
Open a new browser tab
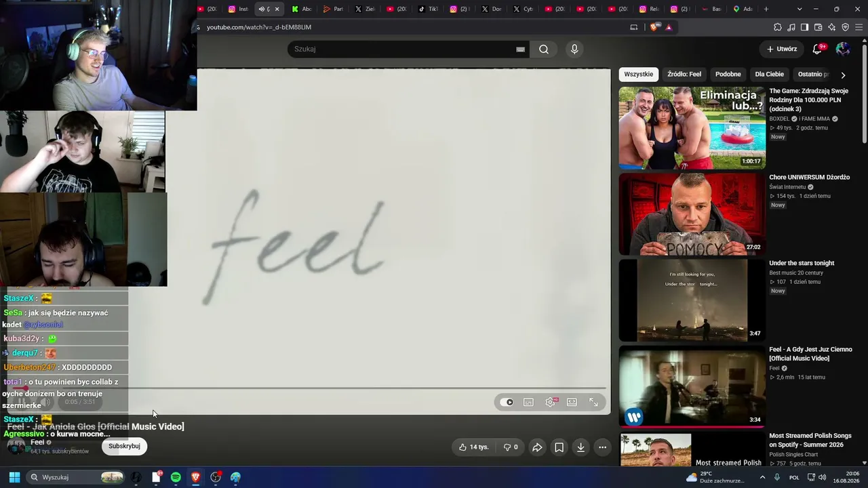[766, 9]
